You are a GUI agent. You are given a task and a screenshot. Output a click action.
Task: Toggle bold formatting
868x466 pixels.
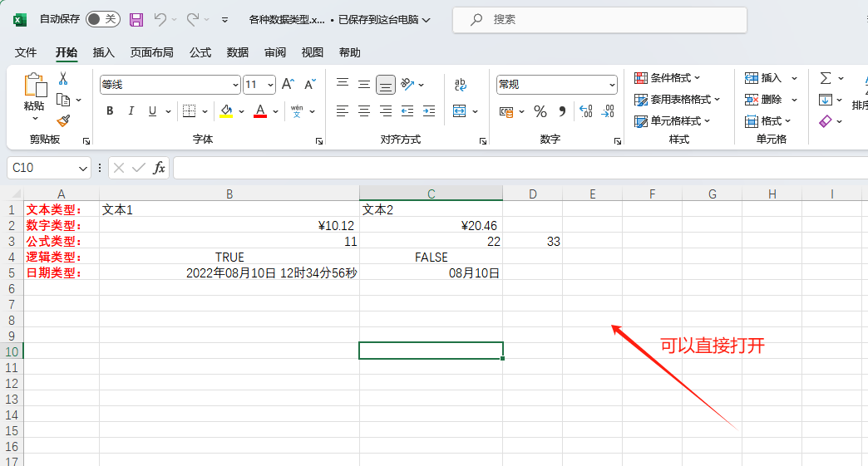coord(110,111)
